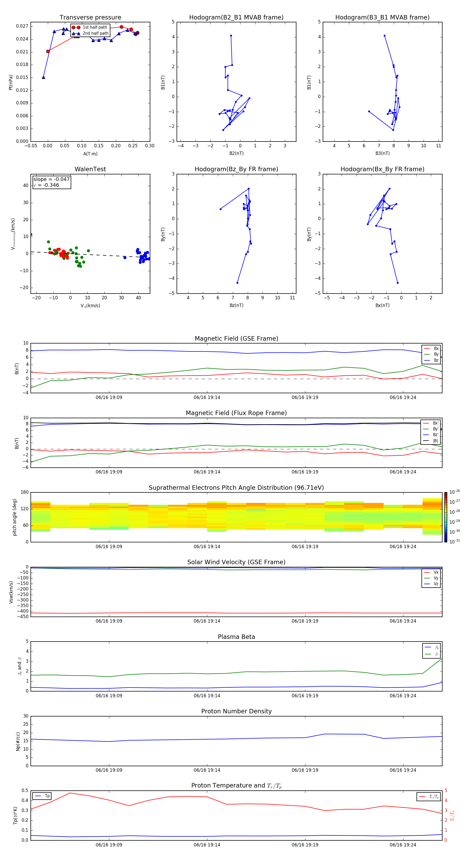Select the "Proton Number Density" title
This screenshot has height=868, width=473.
click(236, 711)
